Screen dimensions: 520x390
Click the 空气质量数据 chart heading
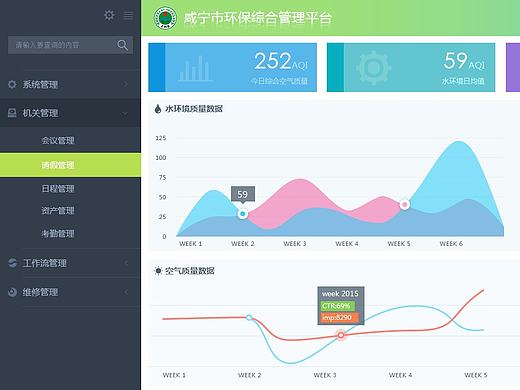(190, 271)
